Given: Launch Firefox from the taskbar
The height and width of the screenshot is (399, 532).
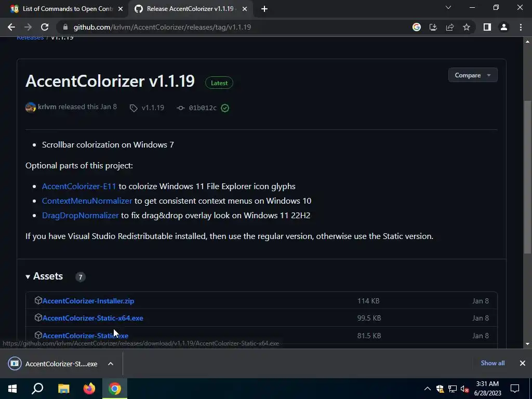Looking at the screenshot, I should click(x=89, y=389).
